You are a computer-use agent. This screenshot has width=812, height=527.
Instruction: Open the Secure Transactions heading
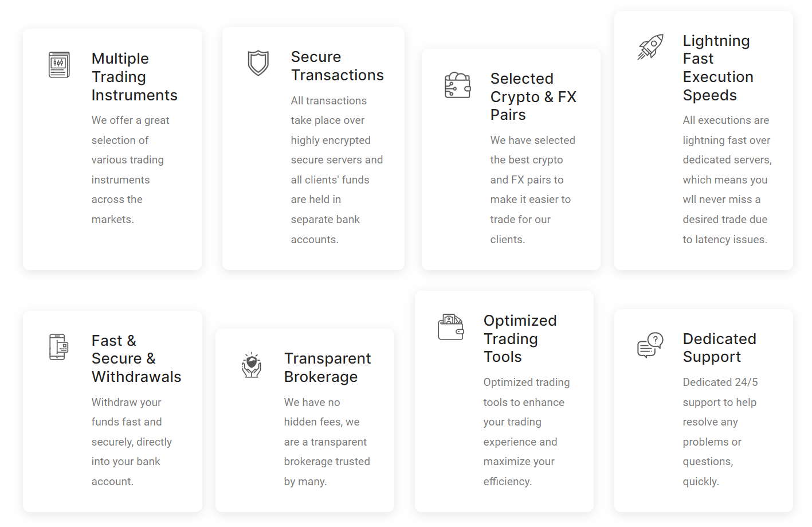tap(338, 66)
